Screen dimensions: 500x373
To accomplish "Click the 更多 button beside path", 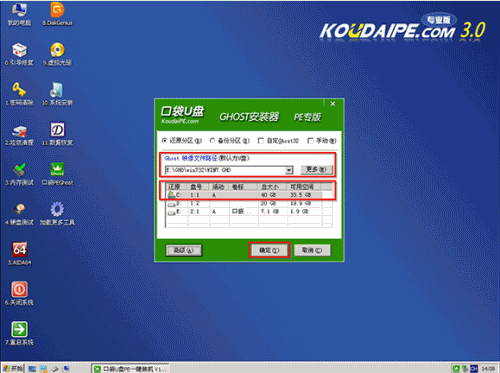I will coord(317,170).
